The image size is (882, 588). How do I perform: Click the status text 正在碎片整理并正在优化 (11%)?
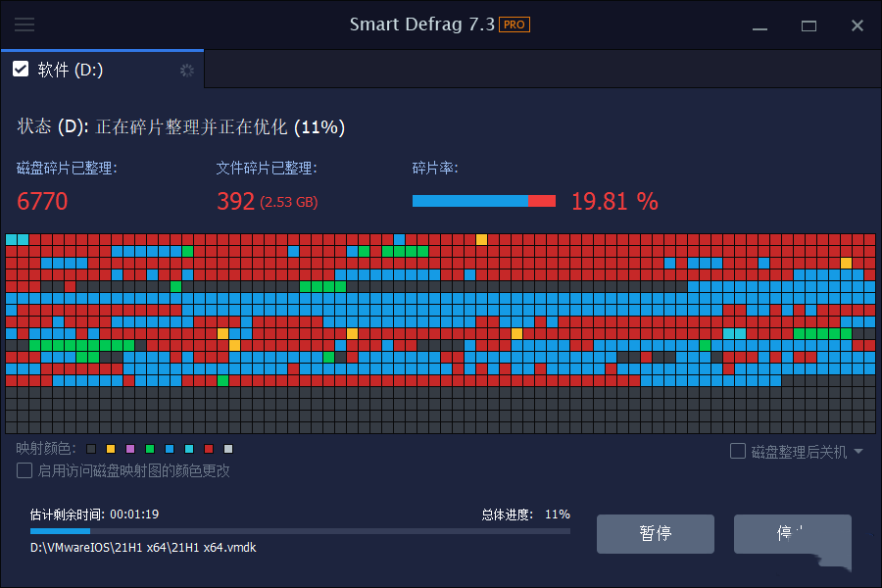220,126
